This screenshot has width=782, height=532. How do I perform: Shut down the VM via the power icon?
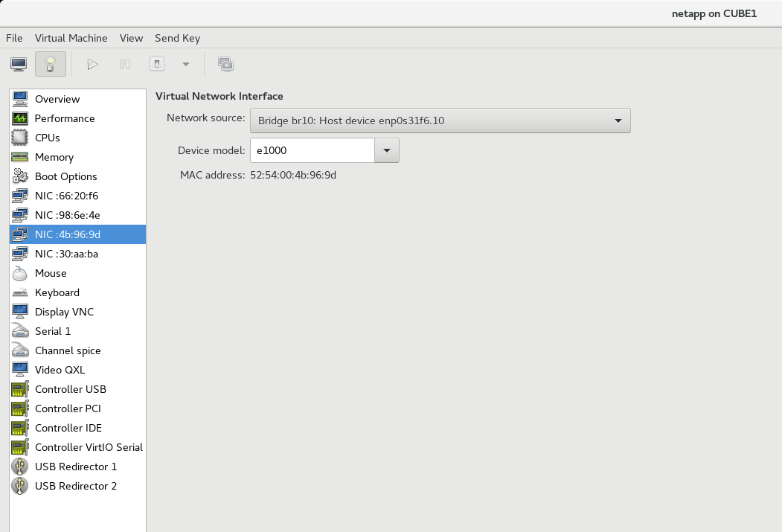(156, 64)
